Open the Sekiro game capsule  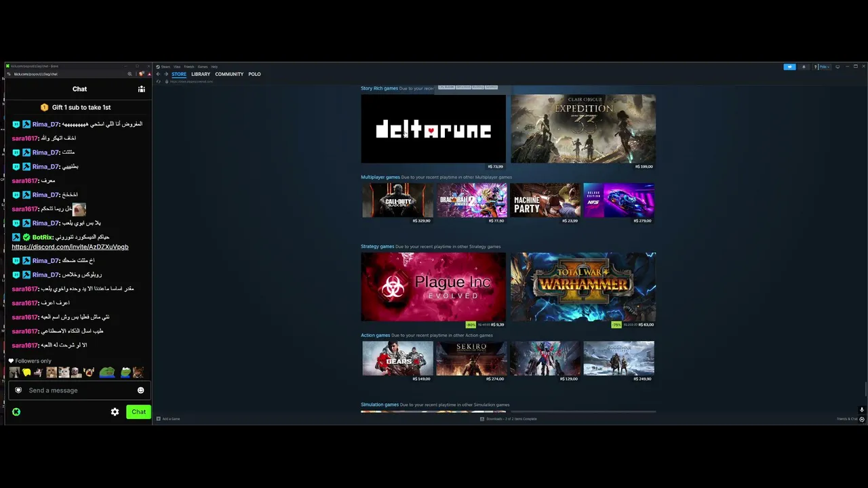(x=471, y=358)
